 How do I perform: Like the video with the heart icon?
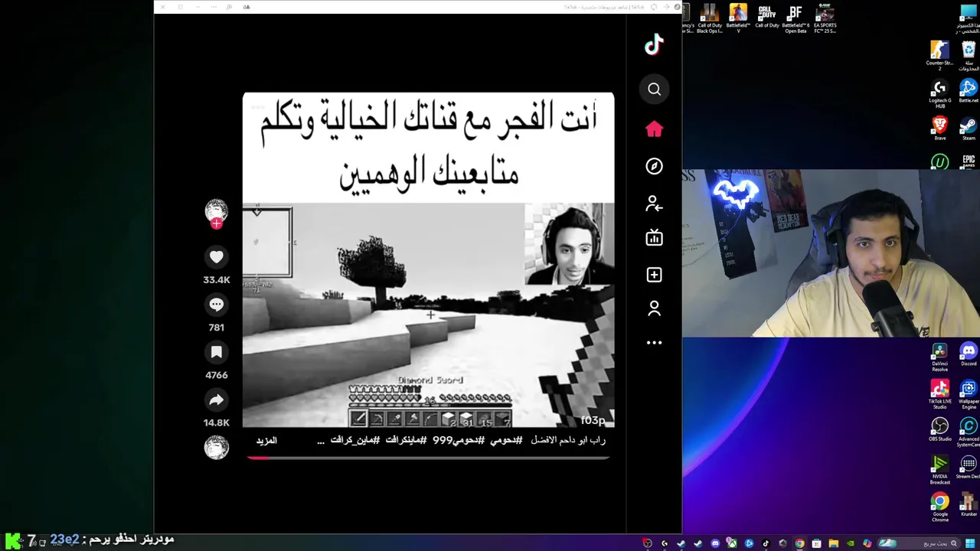point(217,257)
